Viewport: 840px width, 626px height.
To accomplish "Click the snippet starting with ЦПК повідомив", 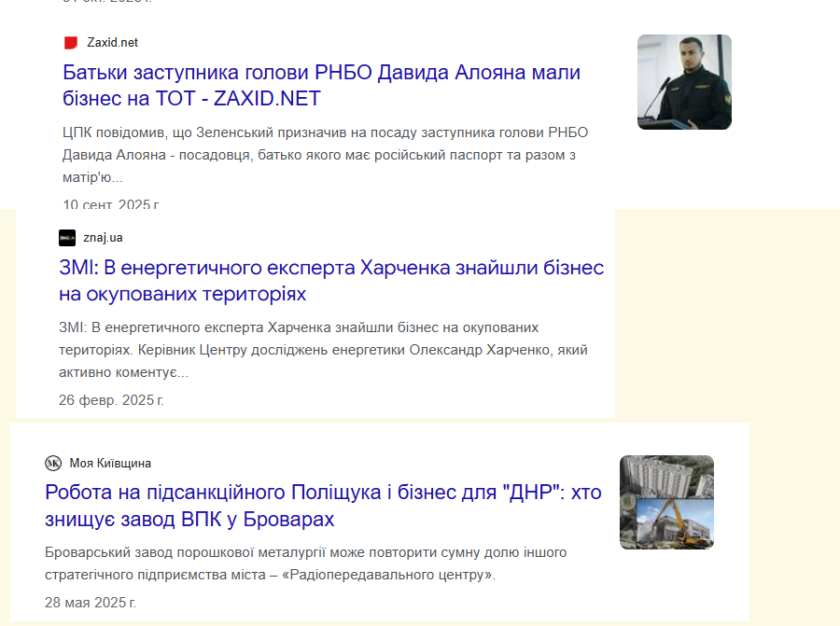I will tap(325, 155).
